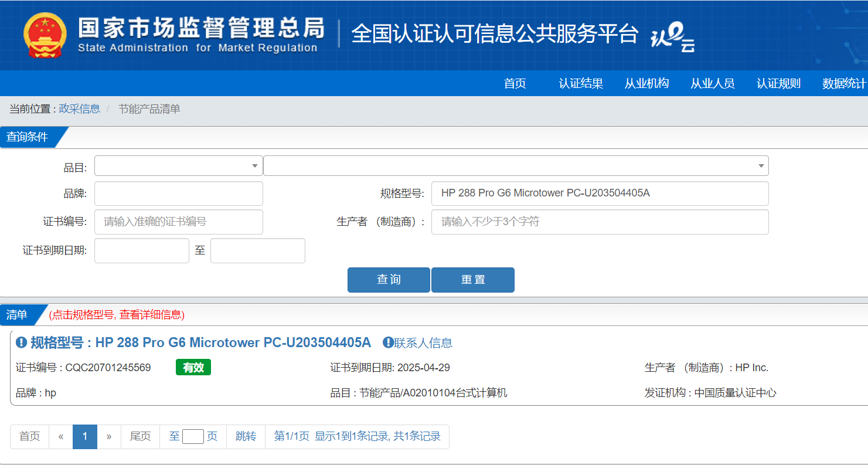Click the info icon beside 联系人信息

pyautogui.click(x=388, y=342)
